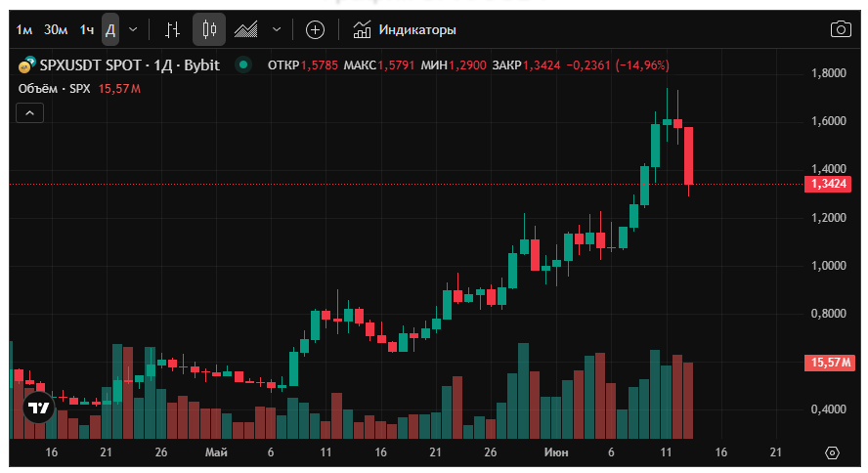
Task: Open the Индикаторы menu
Action: [405, 30]
